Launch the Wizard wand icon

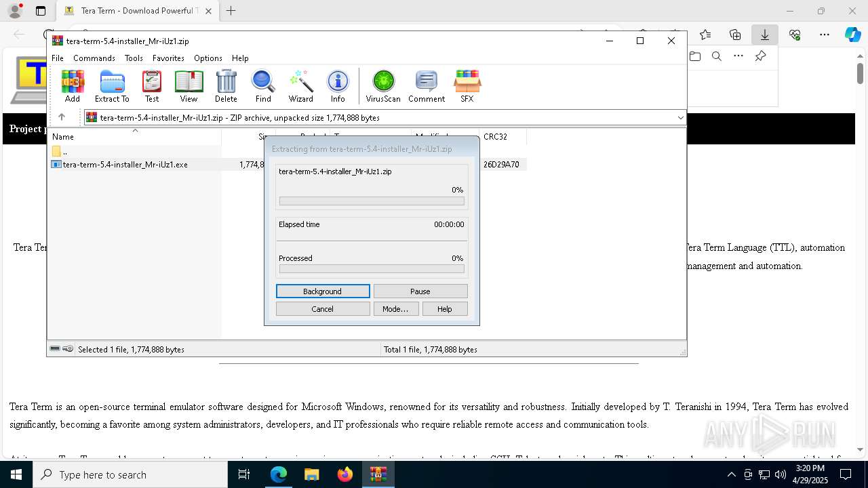pyautogui.click(x=300, y=86)
